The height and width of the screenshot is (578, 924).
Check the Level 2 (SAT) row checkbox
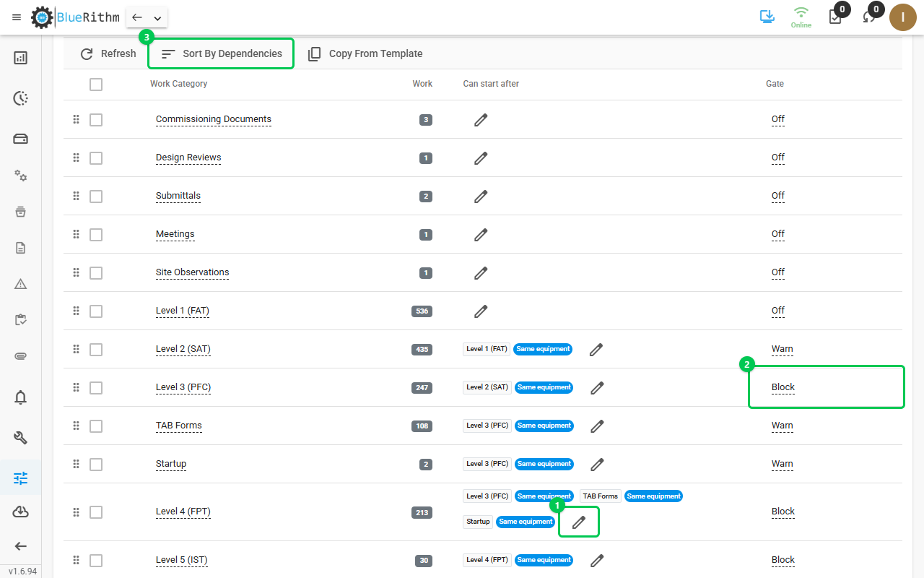(x=96, y=350)
